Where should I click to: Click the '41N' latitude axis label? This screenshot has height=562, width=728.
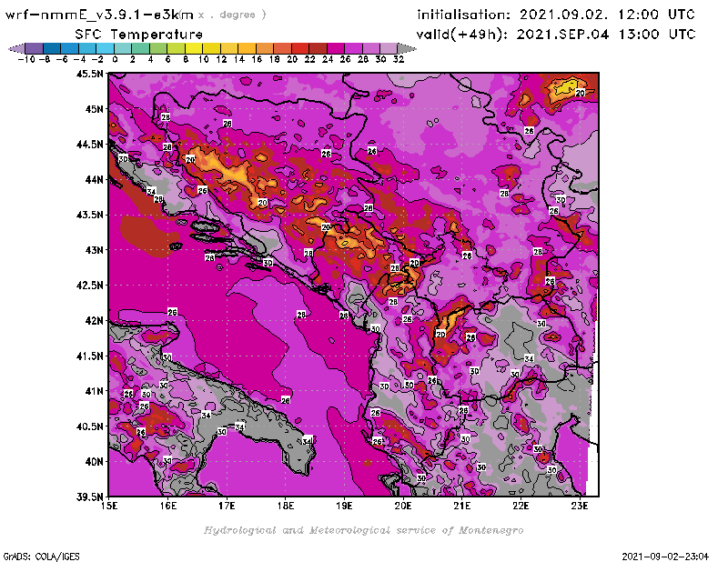pos(94,391)
